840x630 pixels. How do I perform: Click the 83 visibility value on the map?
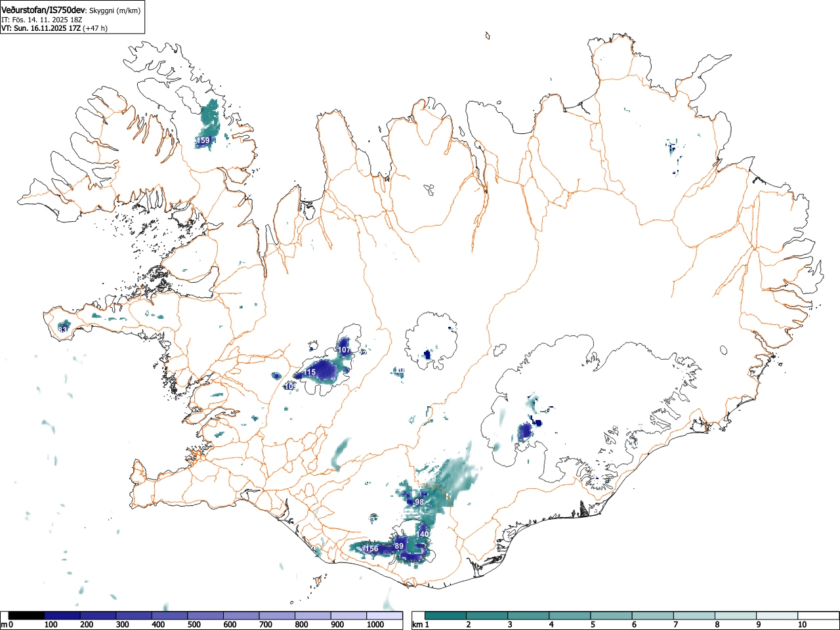point(63,329)
